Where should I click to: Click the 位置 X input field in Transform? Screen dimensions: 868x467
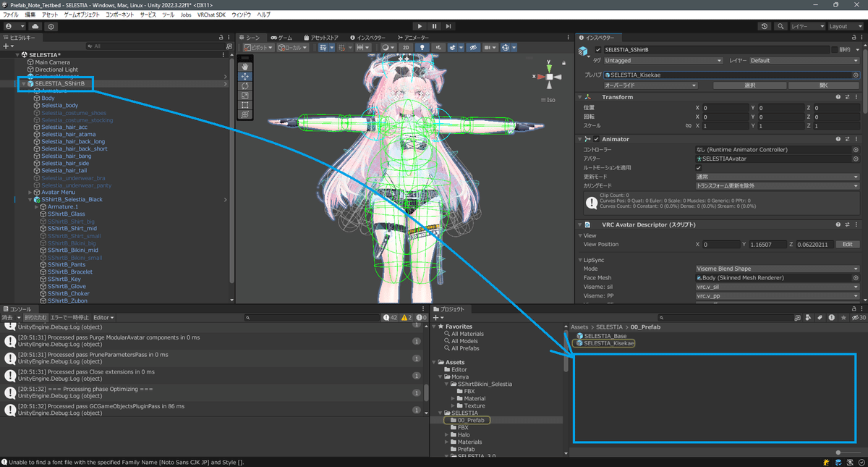725,107
